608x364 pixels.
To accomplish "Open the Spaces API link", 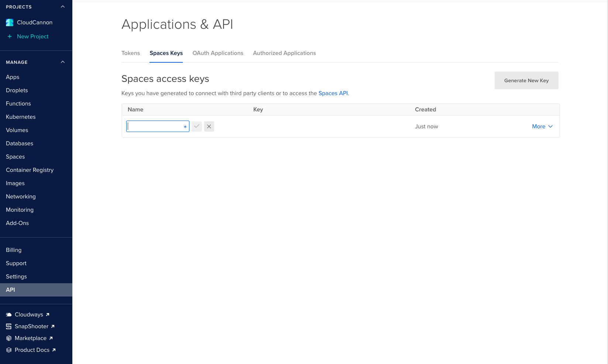I will click(333, 93).
